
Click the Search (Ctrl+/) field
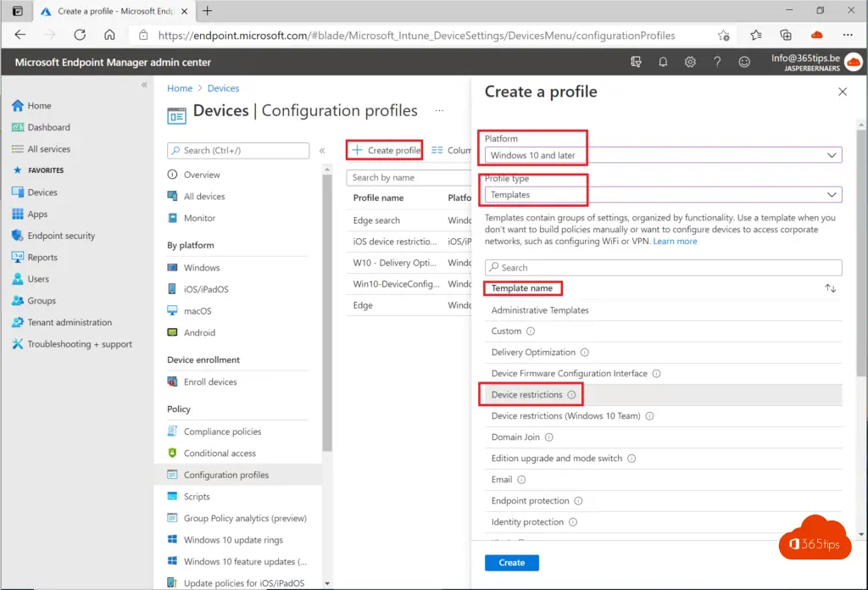tap(238, 151)
